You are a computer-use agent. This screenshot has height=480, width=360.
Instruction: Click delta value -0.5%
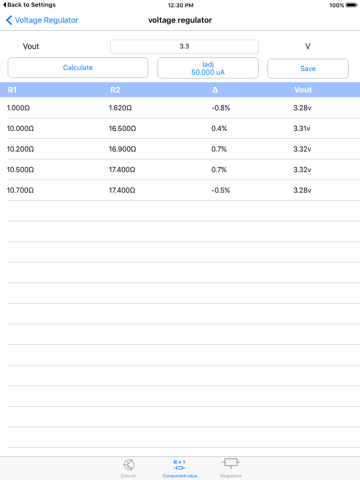pos(221,190)
